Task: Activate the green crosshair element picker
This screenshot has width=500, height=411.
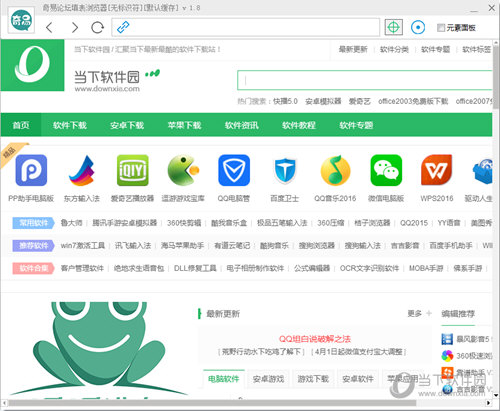Action: (394, 27)
